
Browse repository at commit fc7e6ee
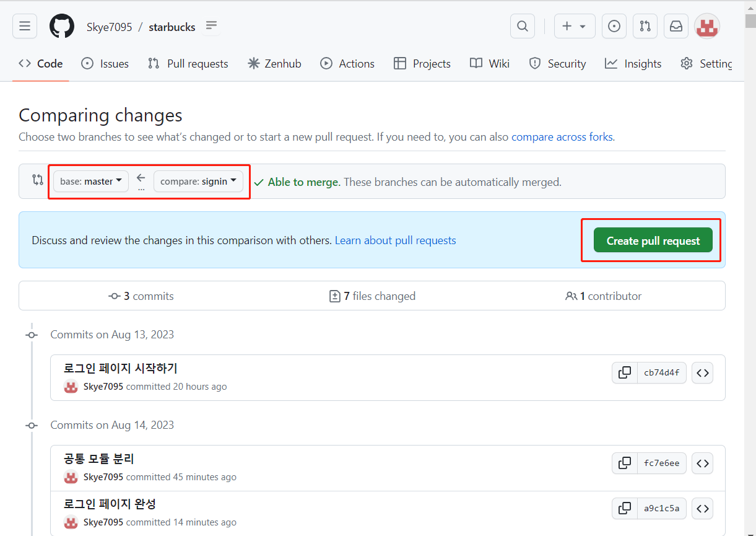702,463
